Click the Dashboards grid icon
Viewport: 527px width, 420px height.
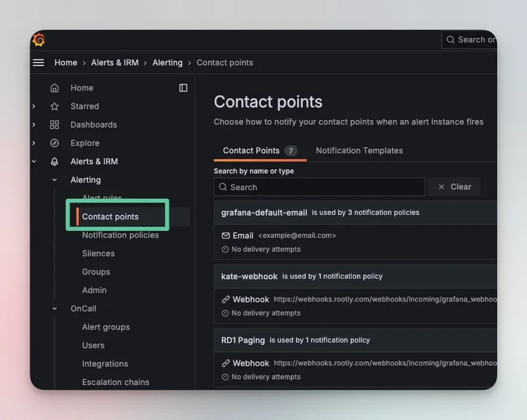[54, 124]
